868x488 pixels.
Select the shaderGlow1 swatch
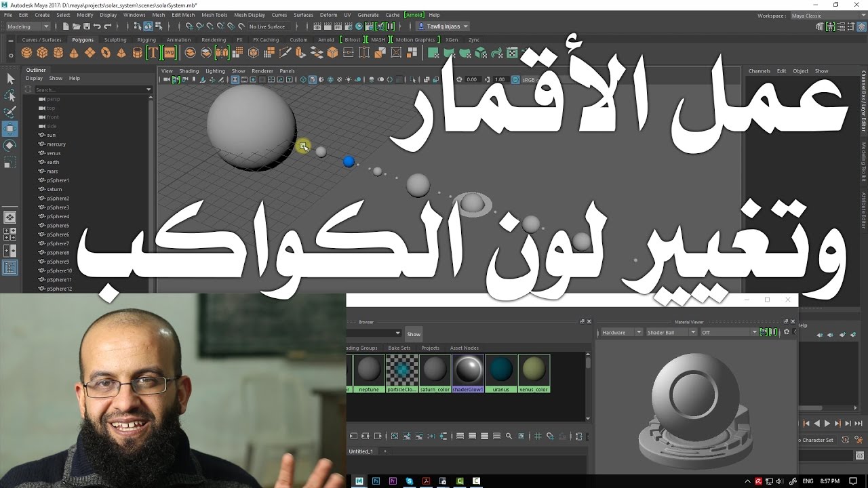(x=468, y=373)
